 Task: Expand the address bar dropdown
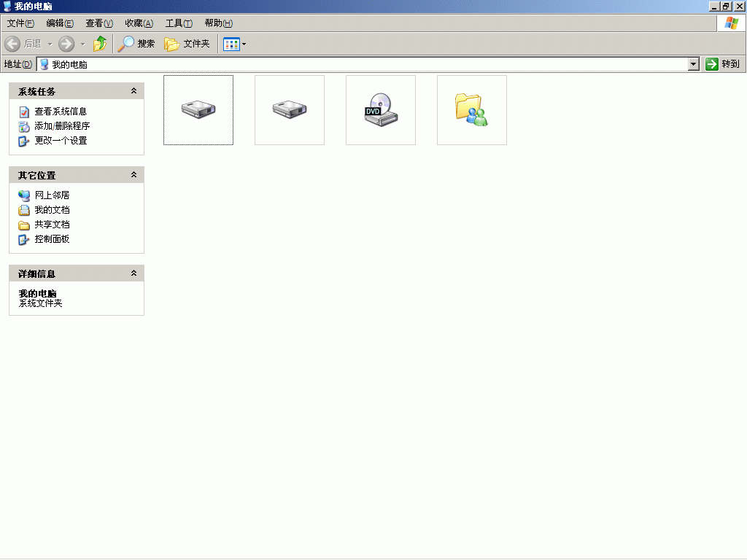click(694, 64)
